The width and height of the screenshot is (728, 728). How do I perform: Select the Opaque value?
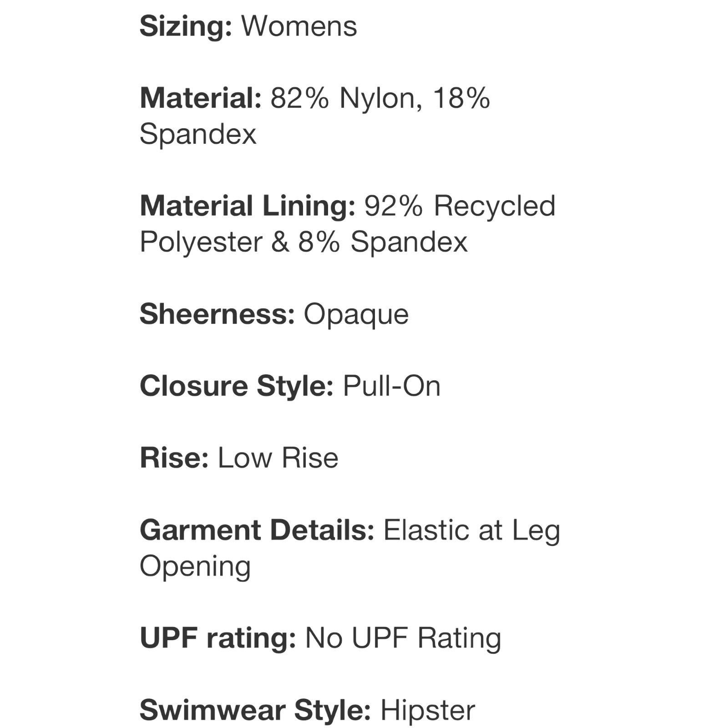tap(356, 315)
